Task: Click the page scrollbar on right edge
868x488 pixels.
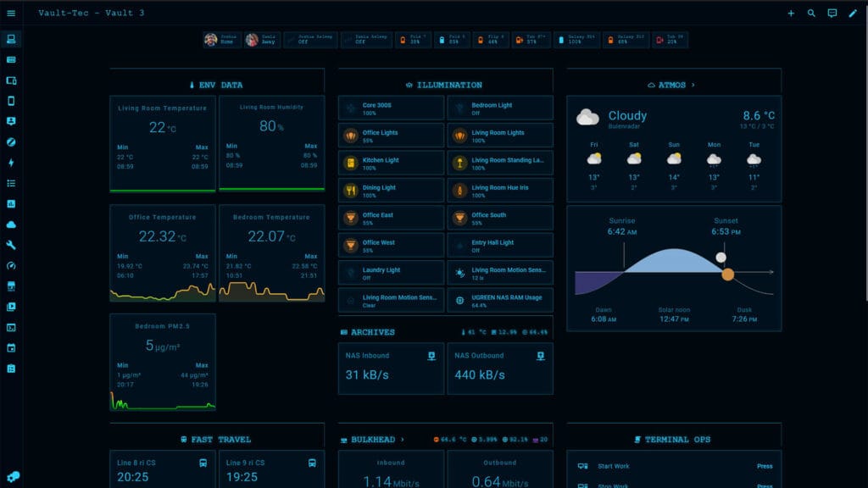Action: pos(865,155)
